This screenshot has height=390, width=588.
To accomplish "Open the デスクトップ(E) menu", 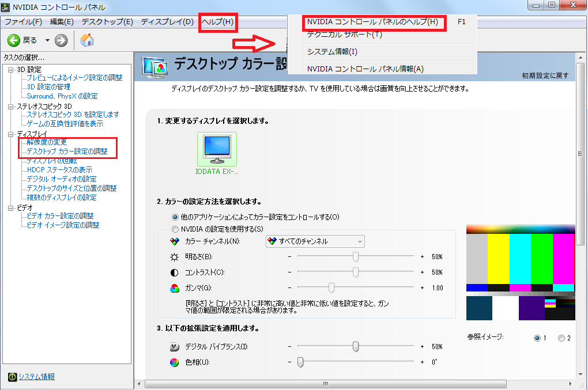I will coord(107,22).
